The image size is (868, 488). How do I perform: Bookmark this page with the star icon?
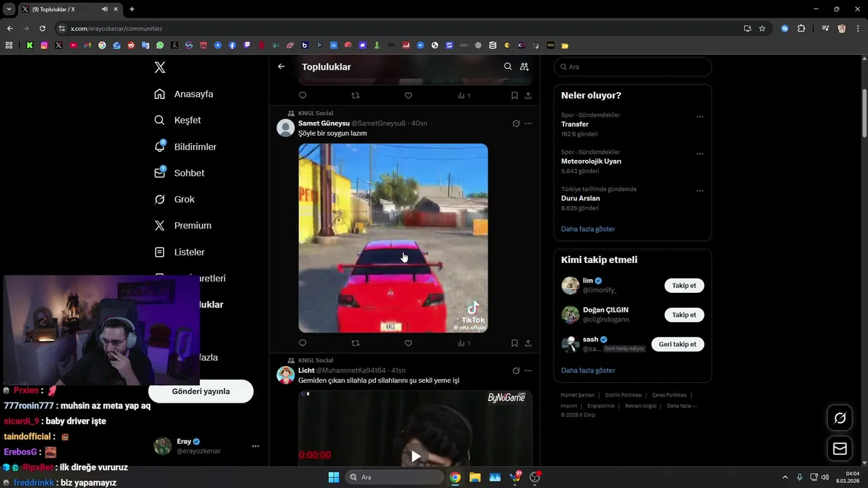click(762, 28)
